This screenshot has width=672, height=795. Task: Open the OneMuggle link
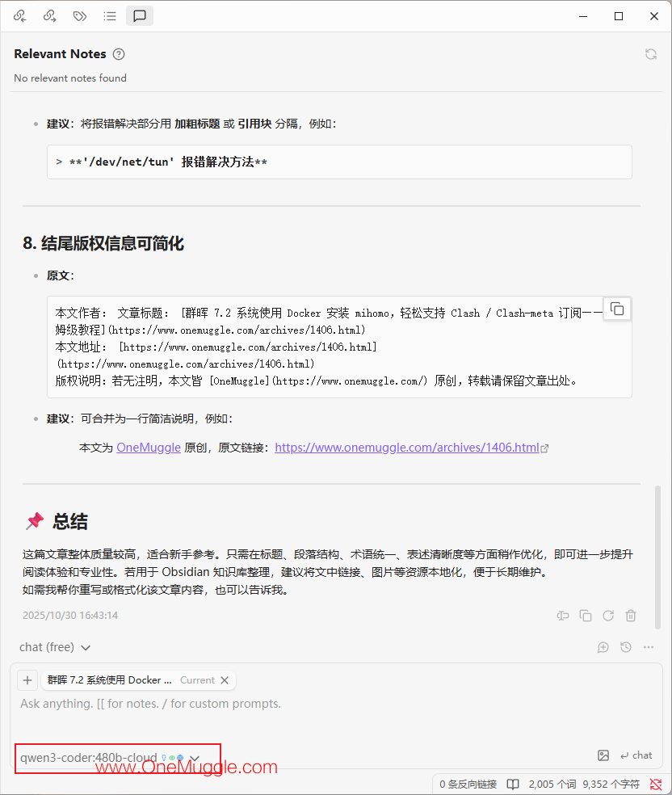[x=149, y=448]
